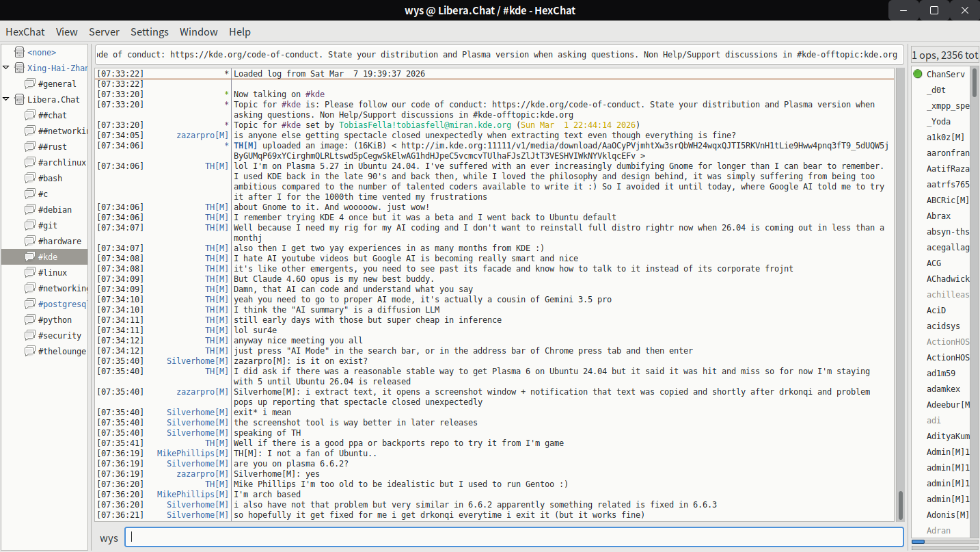Click the user list horizontal scrollbar

pos(918,542)
